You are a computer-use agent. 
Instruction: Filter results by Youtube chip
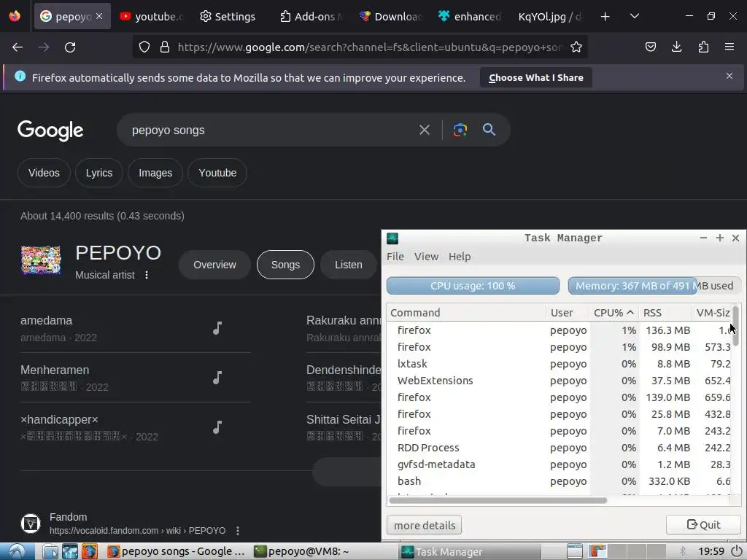217,173
